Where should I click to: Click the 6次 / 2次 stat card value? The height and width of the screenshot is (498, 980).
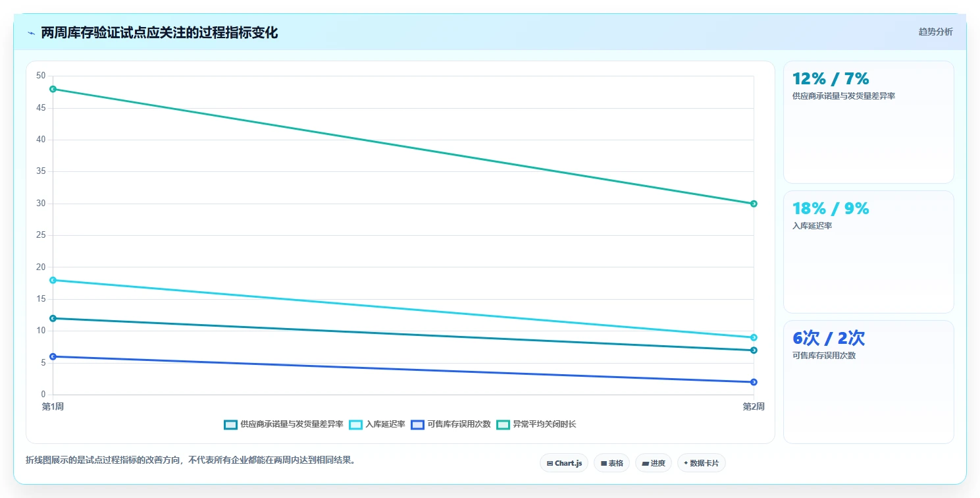click(x=829, y=339)
